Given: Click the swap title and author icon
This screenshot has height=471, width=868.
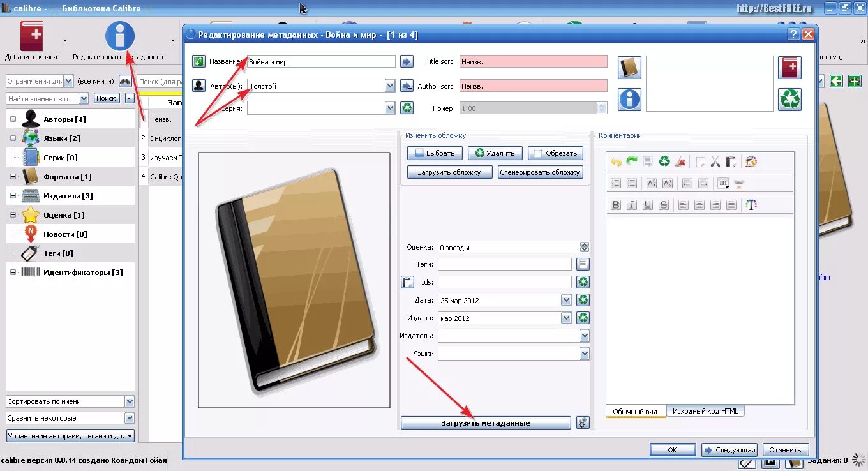Looking at the screenshot, I should 198,61.
